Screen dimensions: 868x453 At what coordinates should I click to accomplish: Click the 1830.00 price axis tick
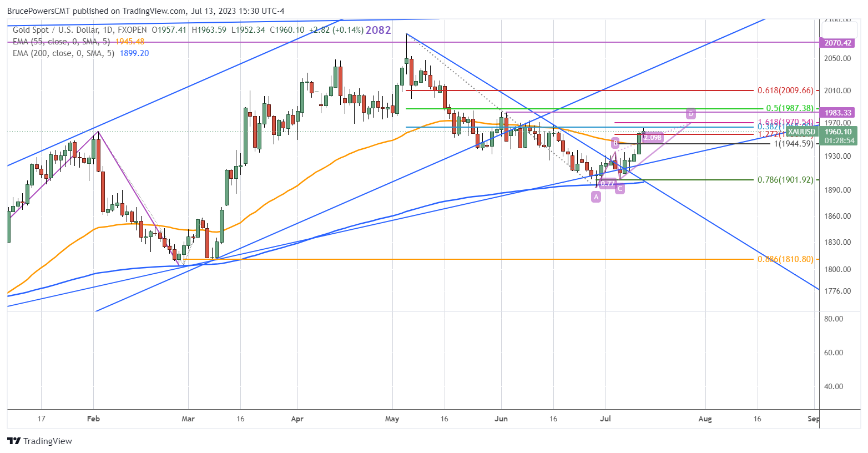tap(837, 242)
